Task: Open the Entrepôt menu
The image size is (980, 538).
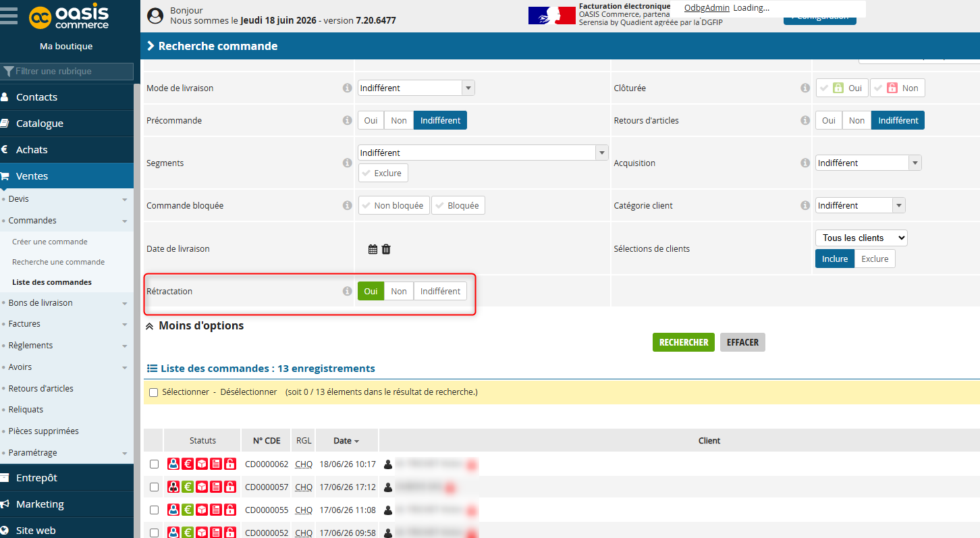Action: pos(67,478)
